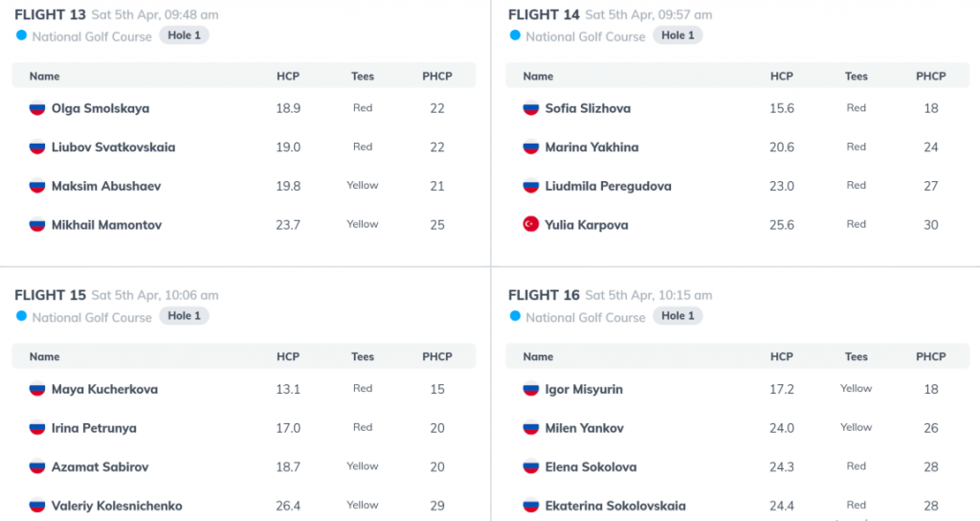Screen dimensions: 980x521
Task: Click the Name column header in Flight 16
Action: 538,356
